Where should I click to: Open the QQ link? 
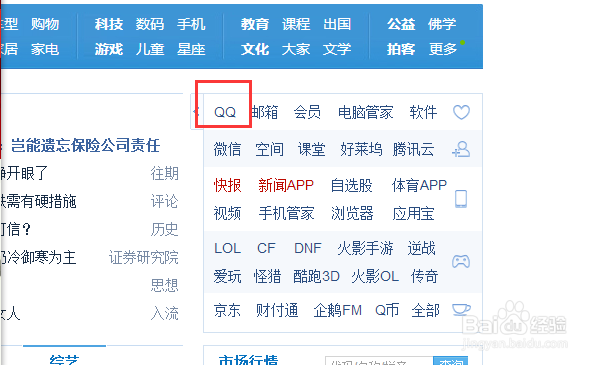coord(225,112)
